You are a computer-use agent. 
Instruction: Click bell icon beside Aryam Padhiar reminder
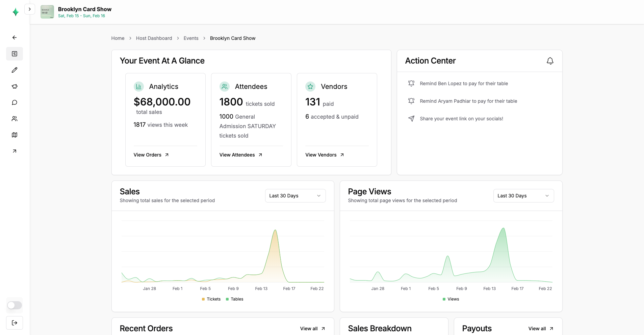pyautogui.click(x=411, y=101)
